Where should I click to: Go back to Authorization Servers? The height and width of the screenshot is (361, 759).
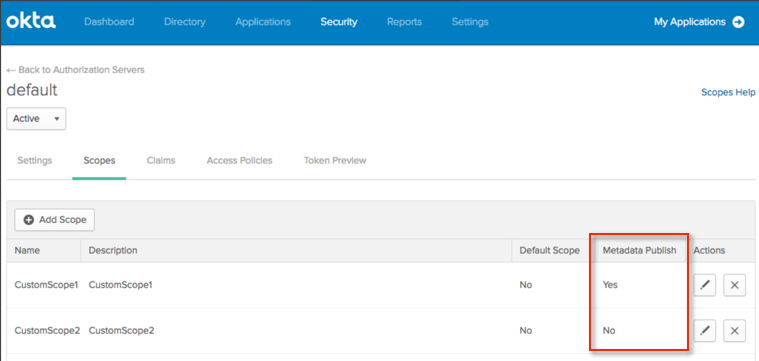(x=76, y=70)
